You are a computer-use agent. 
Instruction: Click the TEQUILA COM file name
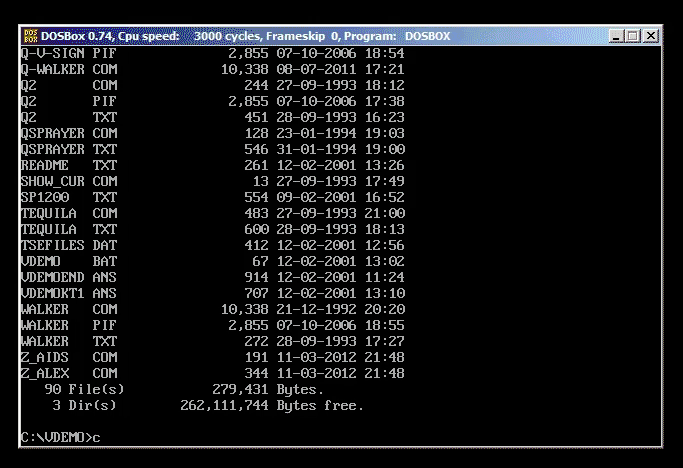(68, 214)
